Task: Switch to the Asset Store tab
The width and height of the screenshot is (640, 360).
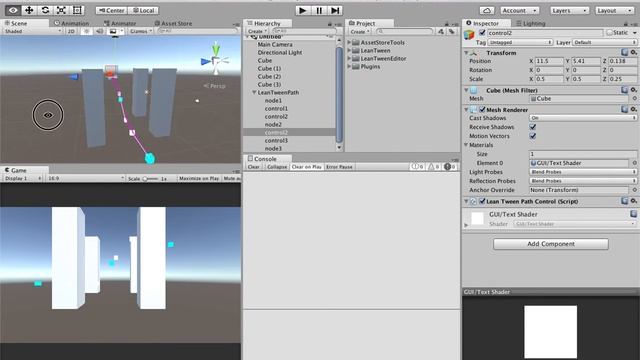Action: pyautogui.click(x=173, y=23)
